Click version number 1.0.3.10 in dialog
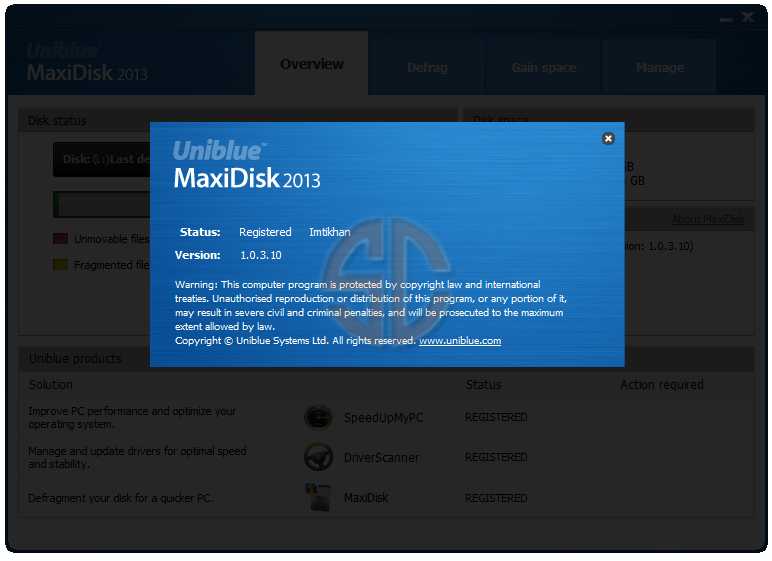 click(260, 255)
